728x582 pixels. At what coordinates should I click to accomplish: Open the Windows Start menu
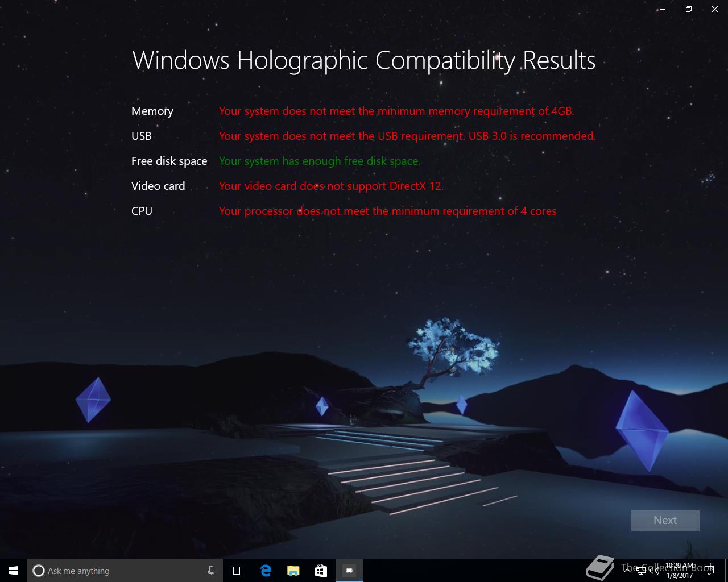pos(14,571)
